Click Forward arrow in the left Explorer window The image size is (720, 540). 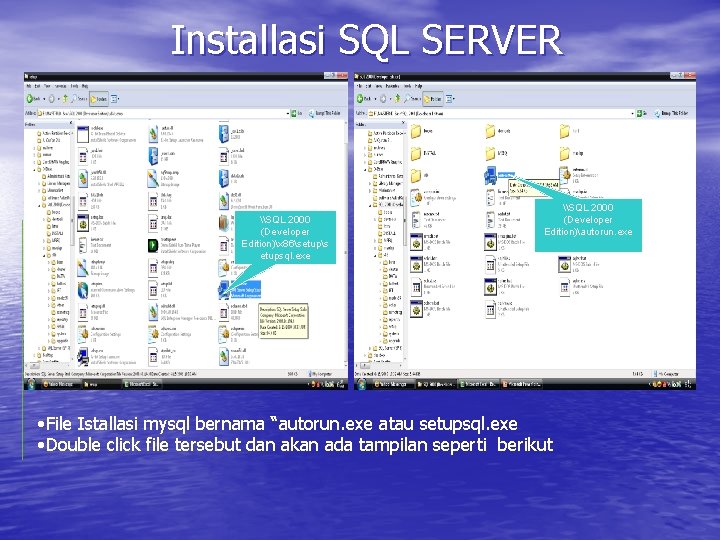tap(51, 99)
